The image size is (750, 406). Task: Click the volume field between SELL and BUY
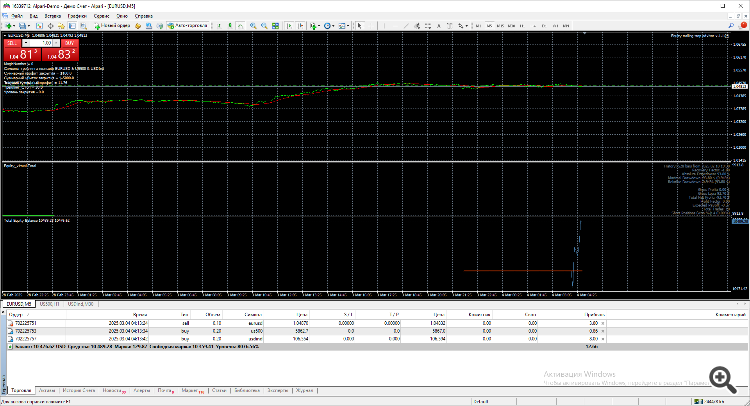coord(41,44)
